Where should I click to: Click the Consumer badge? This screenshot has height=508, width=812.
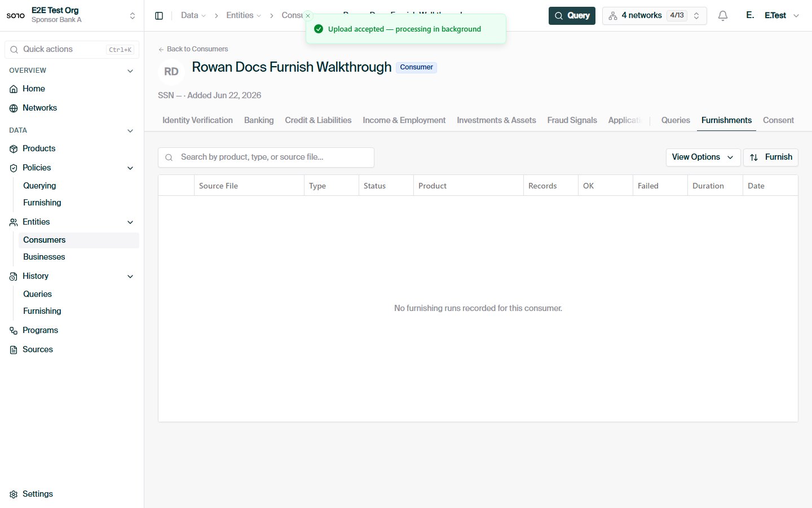(416, 67)
